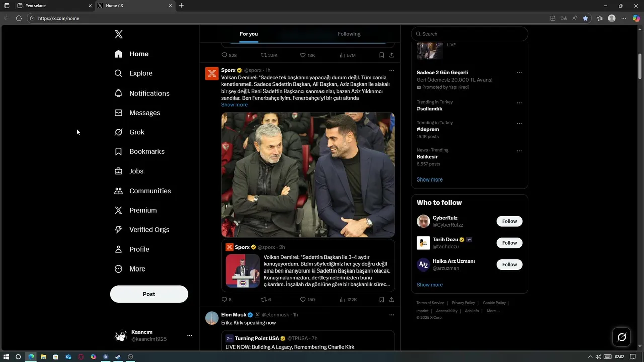Open Messages from sidebar

137,113
